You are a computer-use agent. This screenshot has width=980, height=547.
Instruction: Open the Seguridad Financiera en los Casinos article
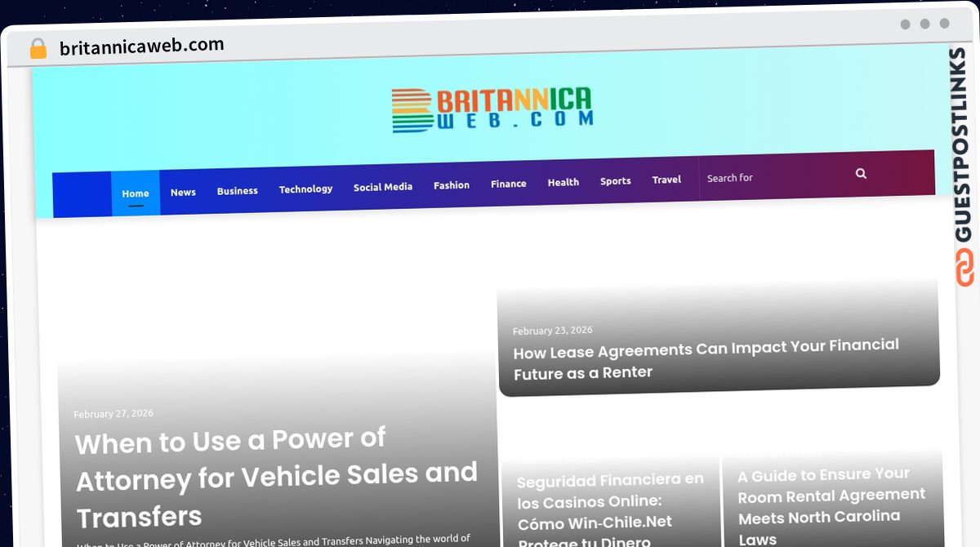611,509
